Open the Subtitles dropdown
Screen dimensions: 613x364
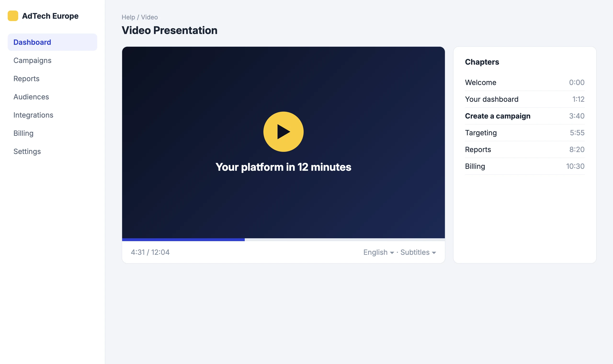[x=418, y=252]
